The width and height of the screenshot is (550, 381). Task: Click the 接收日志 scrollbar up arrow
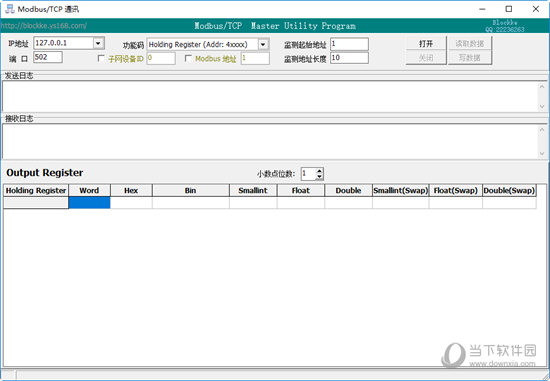pos(542,130)
